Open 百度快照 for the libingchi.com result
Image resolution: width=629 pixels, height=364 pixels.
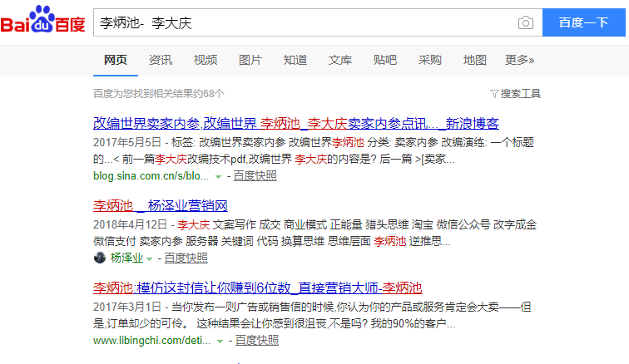point(257,341)
